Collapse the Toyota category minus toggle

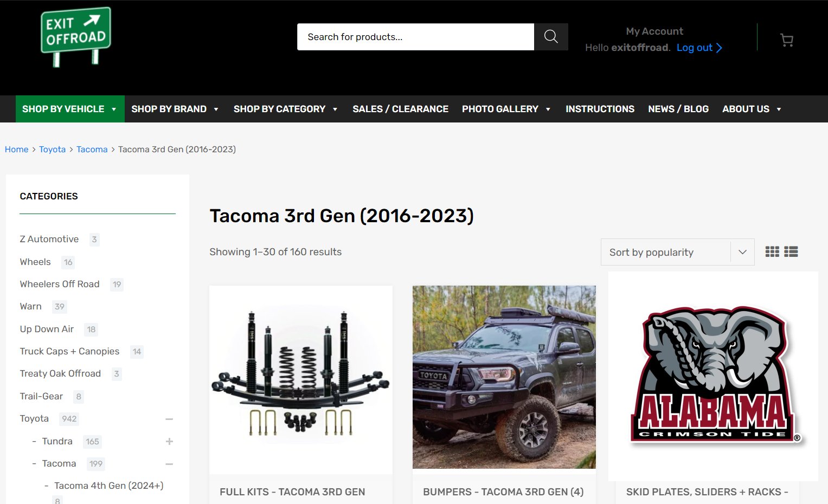[169, 419]
